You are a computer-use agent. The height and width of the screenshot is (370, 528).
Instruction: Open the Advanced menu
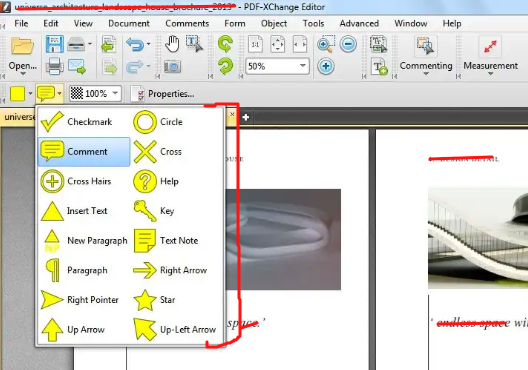pyautogui.click(x=359, y=24)
